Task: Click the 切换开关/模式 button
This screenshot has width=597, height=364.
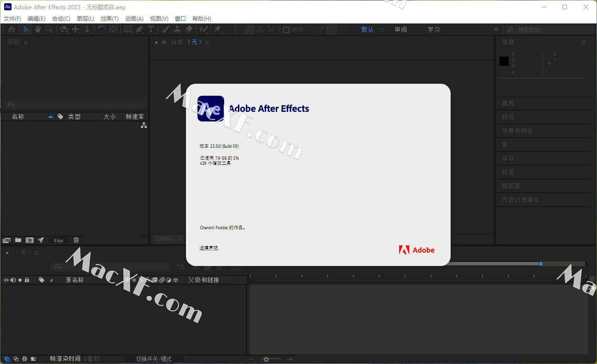Action: (154, 359)
